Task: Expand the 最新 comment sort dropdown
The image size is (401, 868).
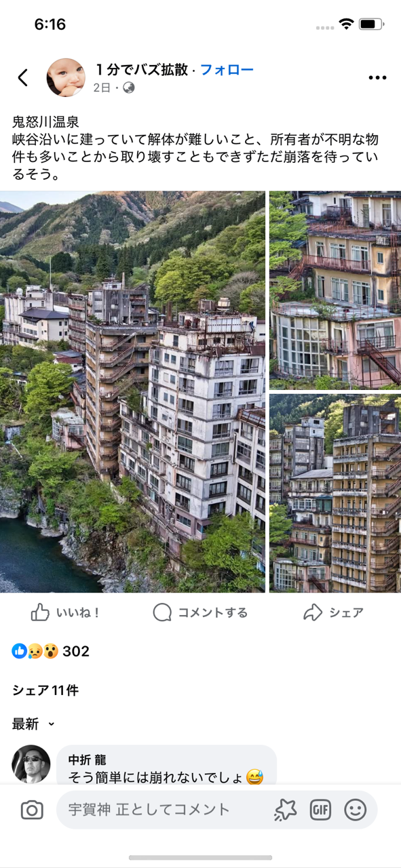Action: coord(33,724)
